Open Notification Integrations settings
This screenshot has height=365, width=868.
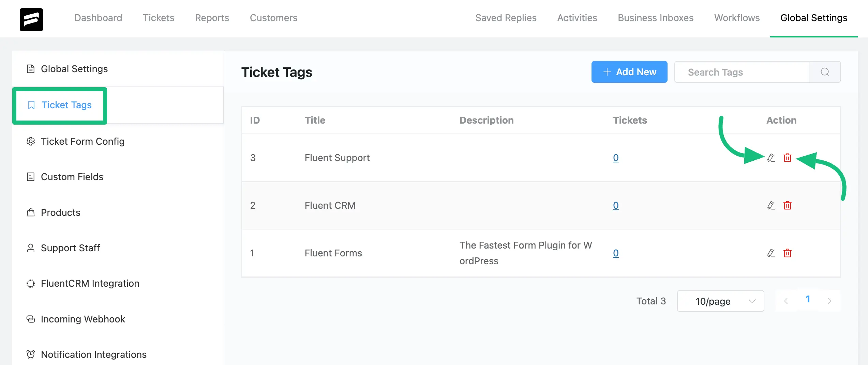118,354
